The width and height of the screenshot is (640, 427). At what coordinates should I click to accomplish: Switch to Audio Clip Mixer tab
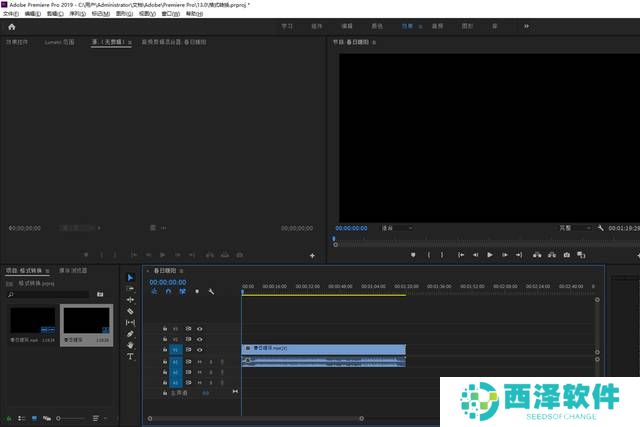pos(174,42)
